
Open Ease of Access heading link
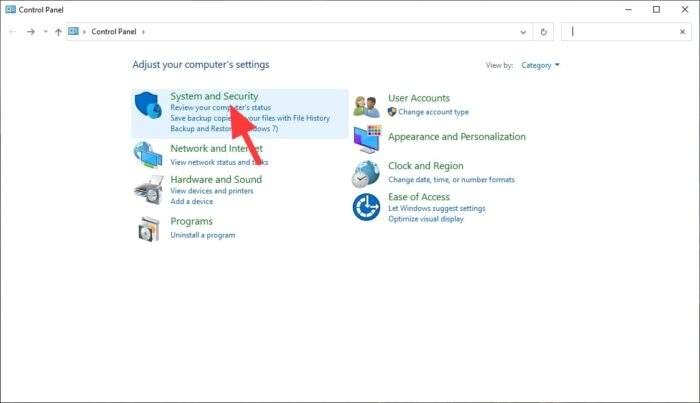pyautogui.click(x=419, y=197)
